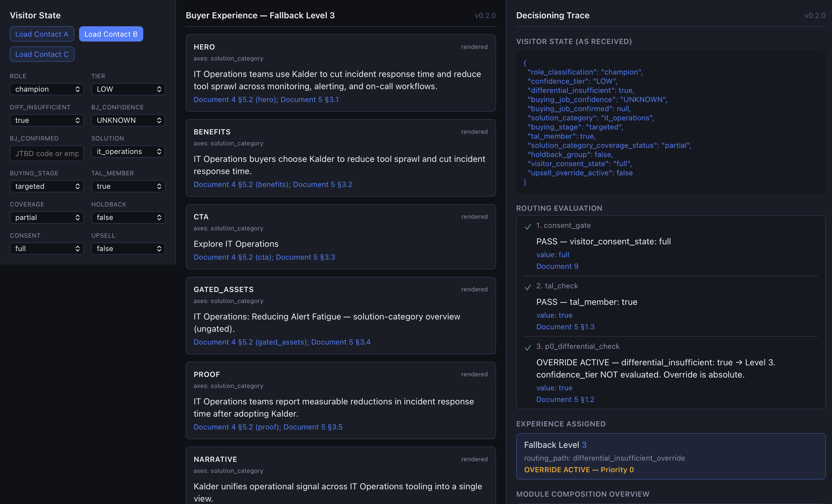This screenshot has width=832, height=504.
Task: Click the rendered status on NARRATIVE card
Action: tap(474, 459)
